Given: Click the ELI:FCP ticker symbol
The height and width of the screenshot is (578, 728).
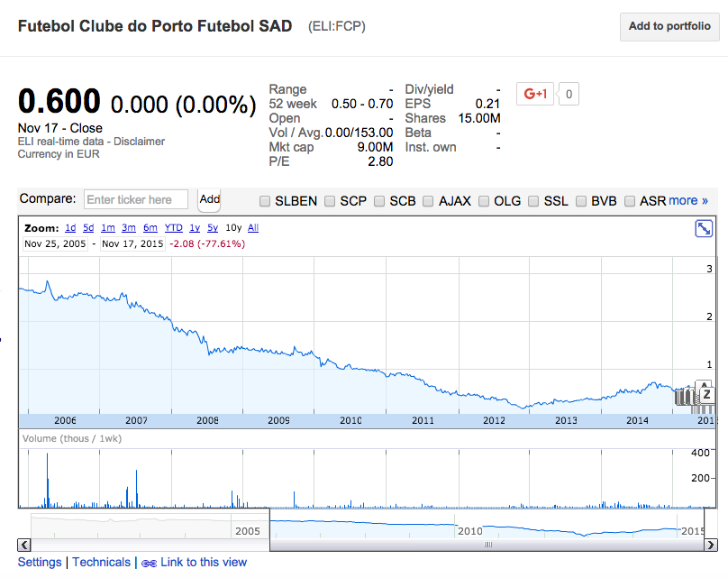Looking at the screenshot, I should tap(337, 26).
